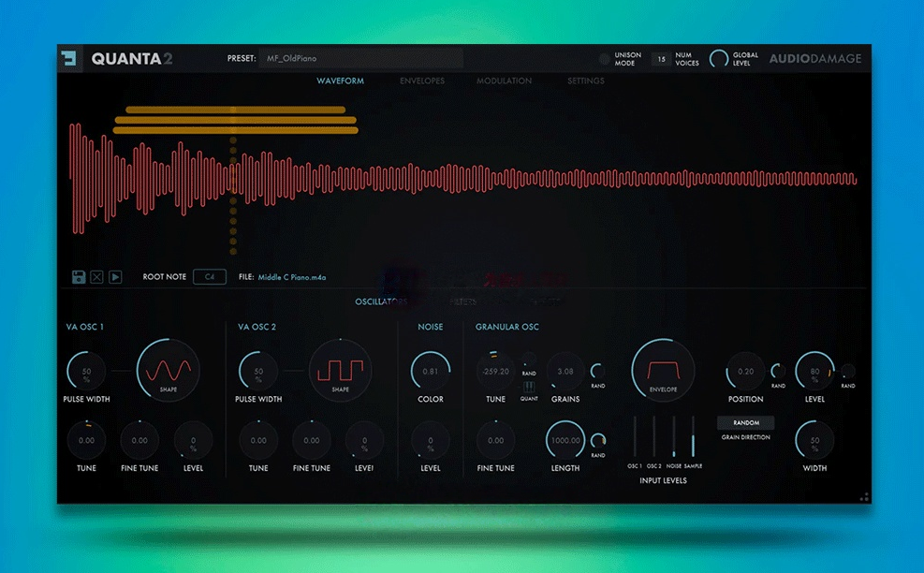Image resolution: width=924 pixels, height=573 pixels.
Task: Click the "GRANULAR OSC" section title
Action: tap(506, 327)
